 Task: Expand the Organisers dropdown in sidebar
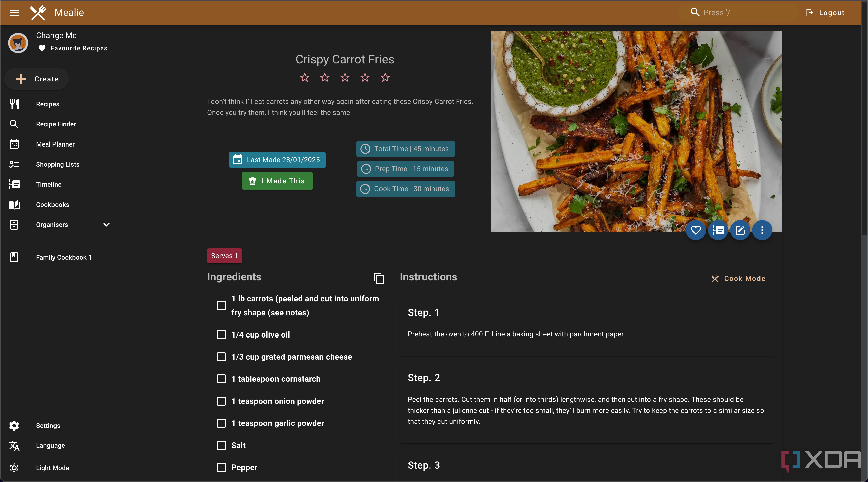106,224
